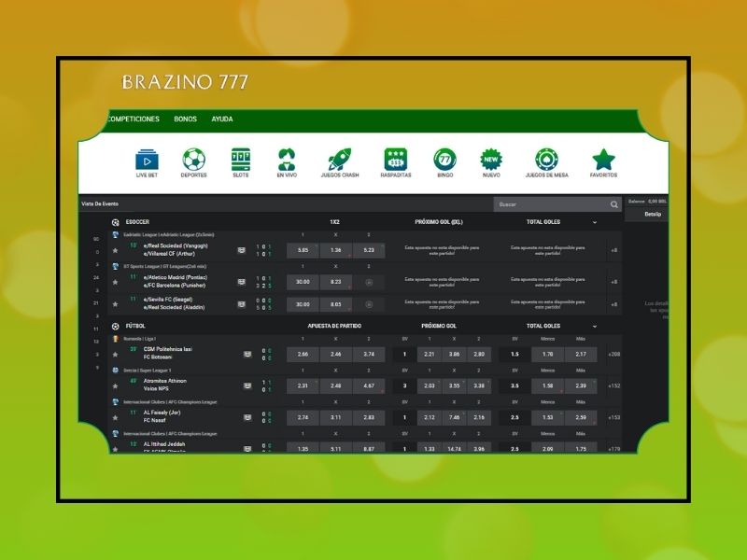Bet 7.46 next goal draw for AL Faisaly
This screenshot has width=747, height=560.
point(454,417)
